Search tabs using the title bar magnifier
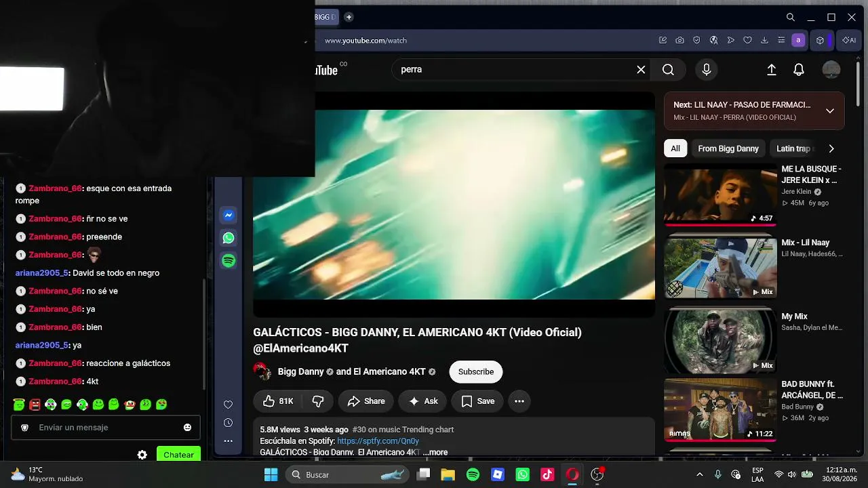The height and width of the screenshot is (488, 868). (x=791, y=17)
